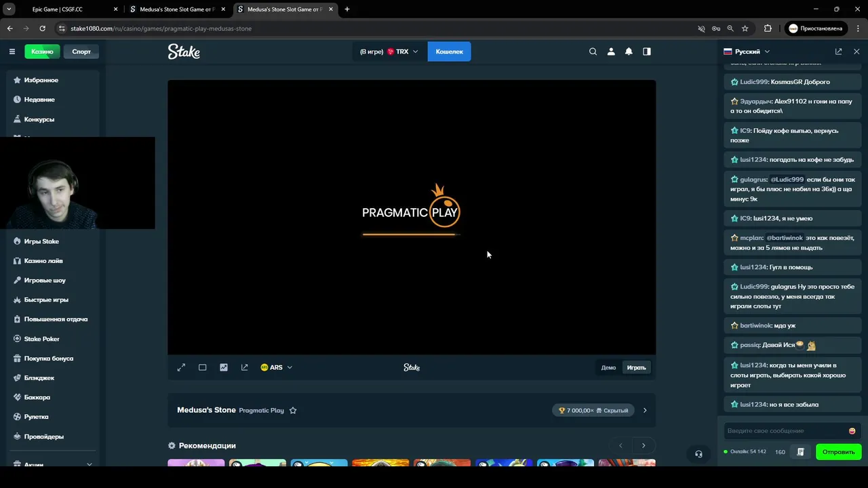Click the Pragmatic Play provider link

click(x=261, y=410)
